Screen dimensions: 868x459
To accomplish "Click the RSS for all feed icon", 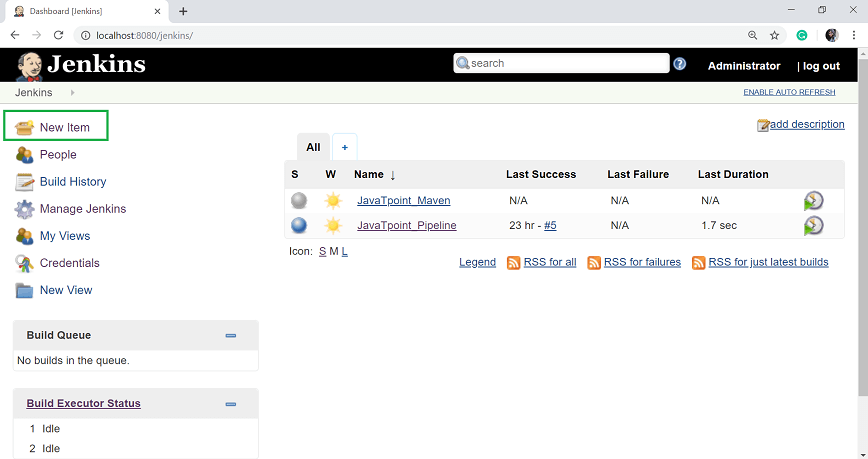I will pos(514,262).
